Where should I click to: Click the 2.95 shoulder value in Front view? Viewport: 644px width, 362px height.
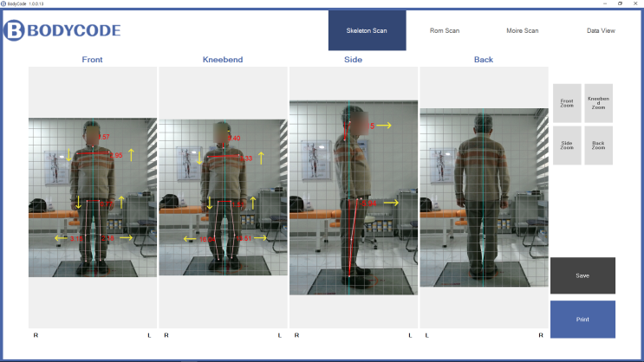116,156
